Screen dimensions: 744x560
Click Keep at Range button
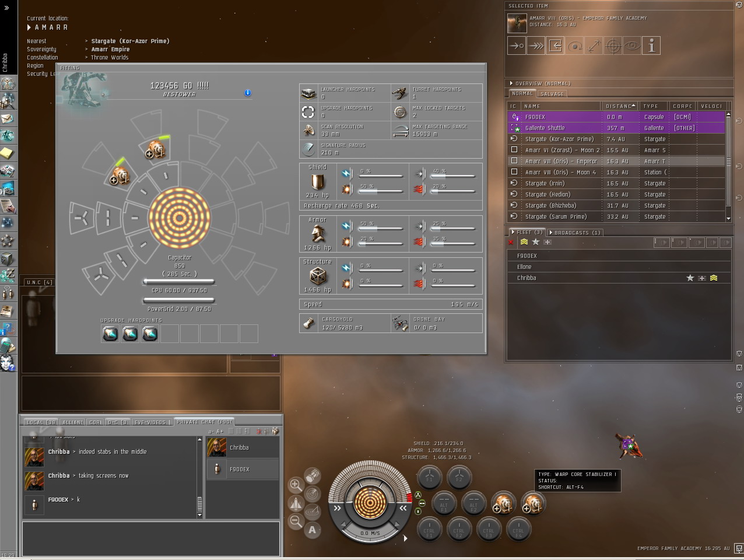click(594, 45)
